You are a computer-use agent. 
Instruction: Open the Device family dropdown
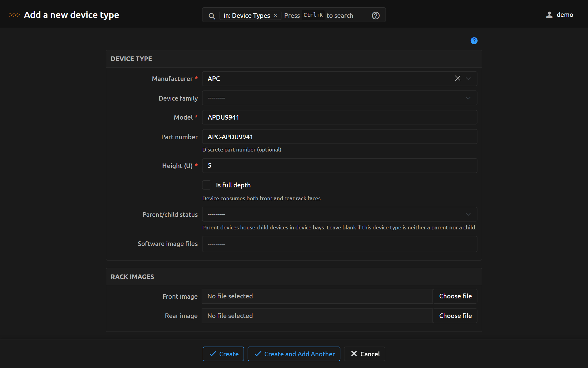[339, 98]
